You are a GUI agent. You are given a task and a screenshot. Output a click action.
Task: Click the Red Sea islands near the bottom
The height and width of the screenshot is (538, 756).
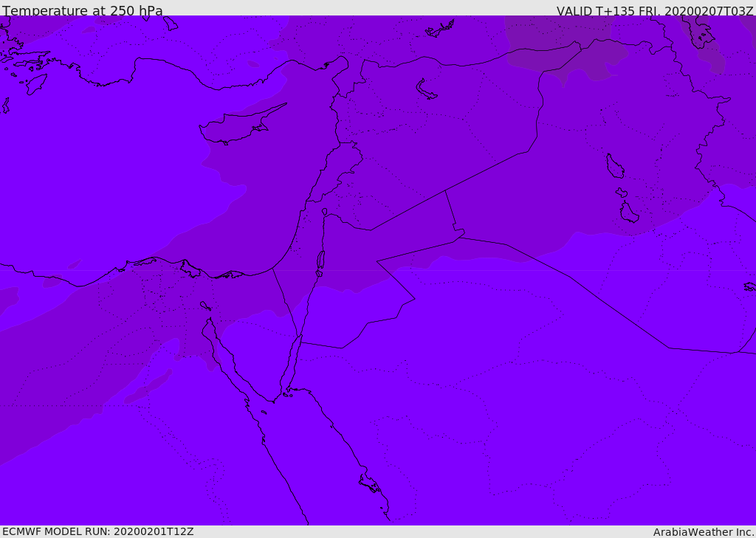[369, 484]
